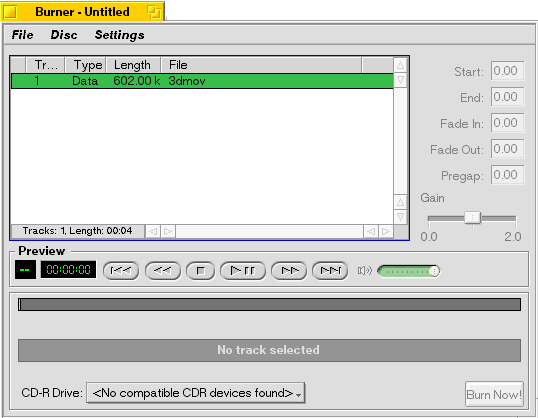Click the Gain slider handle

click(x=472, y=218)
